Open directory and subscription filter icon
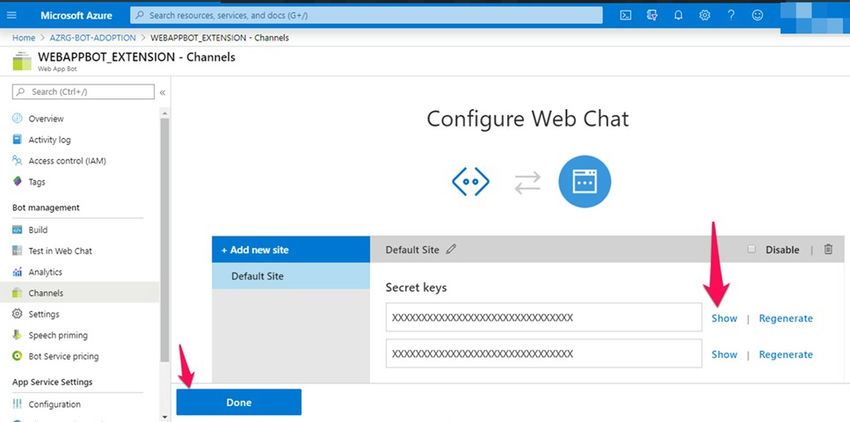 pos(652,15)
